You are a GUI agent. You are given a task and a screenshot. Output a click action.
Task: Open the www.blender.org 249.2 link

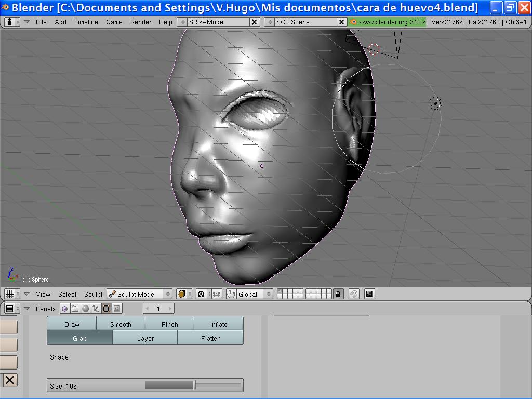(x=392, y=22)
